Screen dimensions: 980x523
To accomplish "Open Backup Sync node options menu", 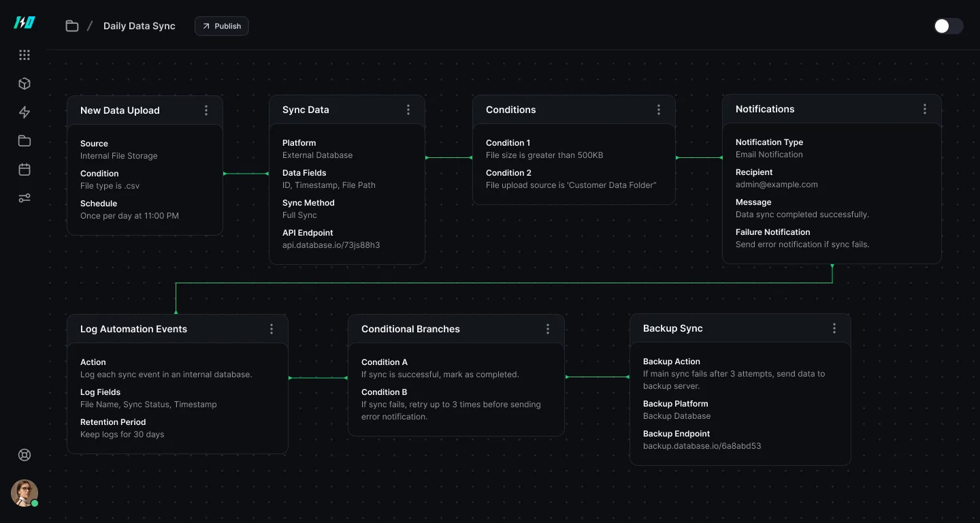I will click(x=834, y=328).
